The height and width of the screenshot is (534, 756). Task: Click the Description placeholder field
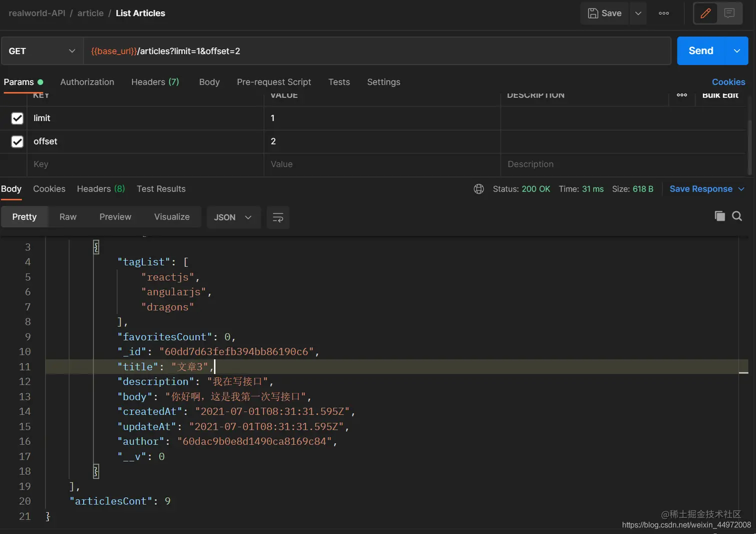[623, 164]
